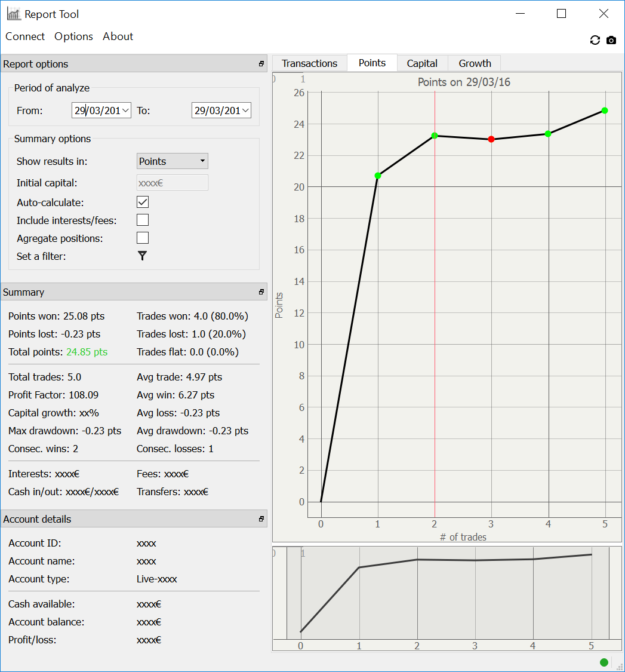Click the green point at trade 5
This screenshot has height=672, width=625.
[605, 111]
